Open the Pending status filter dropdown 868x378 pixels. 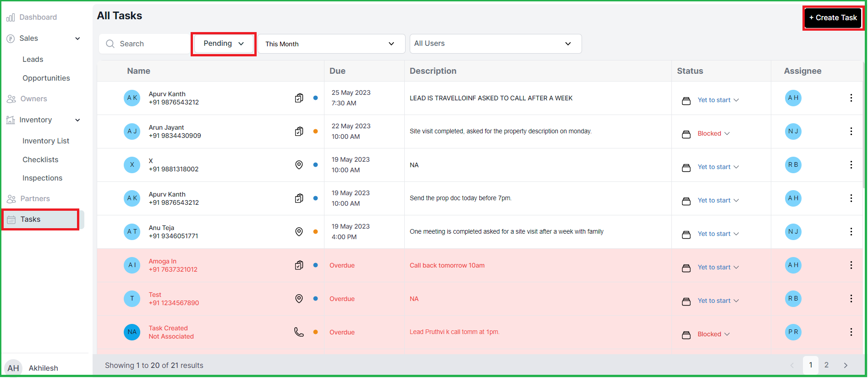click(x=223, y=44)
